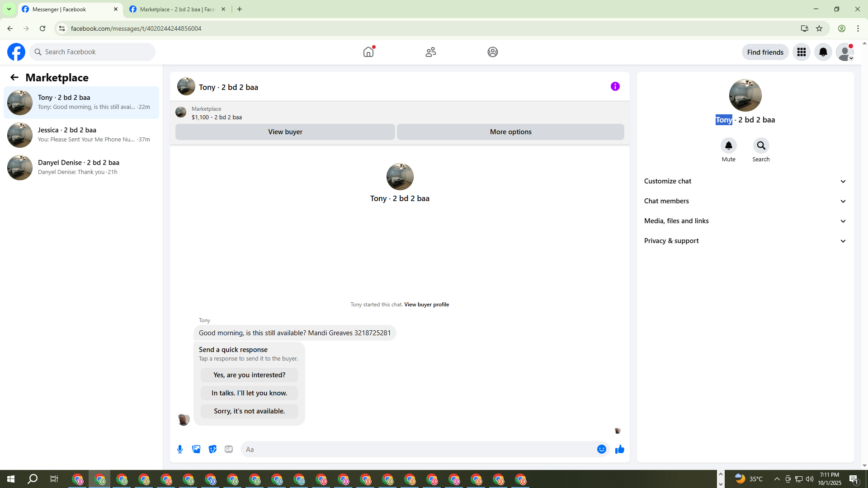Click the Find friends button
This screenshot has width=868, height=488.
pyautogui.click(x=765, y=52)
